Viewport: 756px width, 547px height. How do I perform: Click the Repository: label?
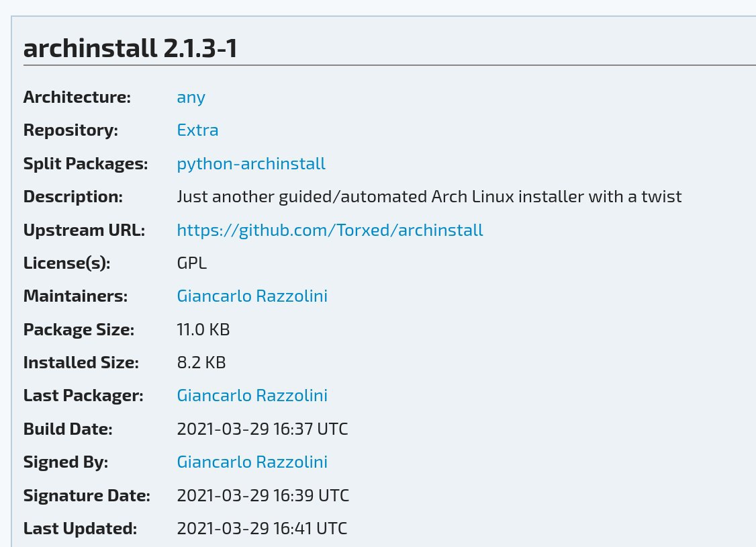[x=71, y=131]
